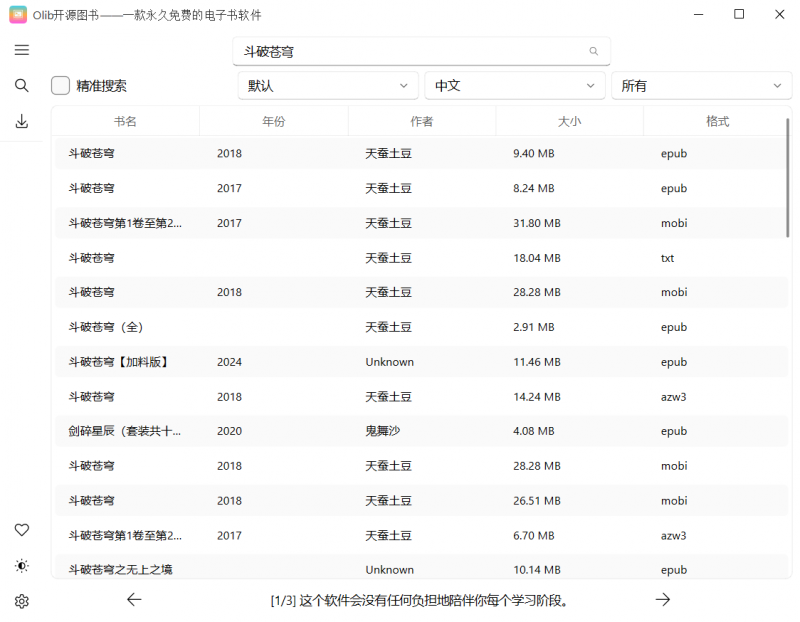Open the hamburger navigation menu
800x622 pixels.
click(x=21, y=50)
